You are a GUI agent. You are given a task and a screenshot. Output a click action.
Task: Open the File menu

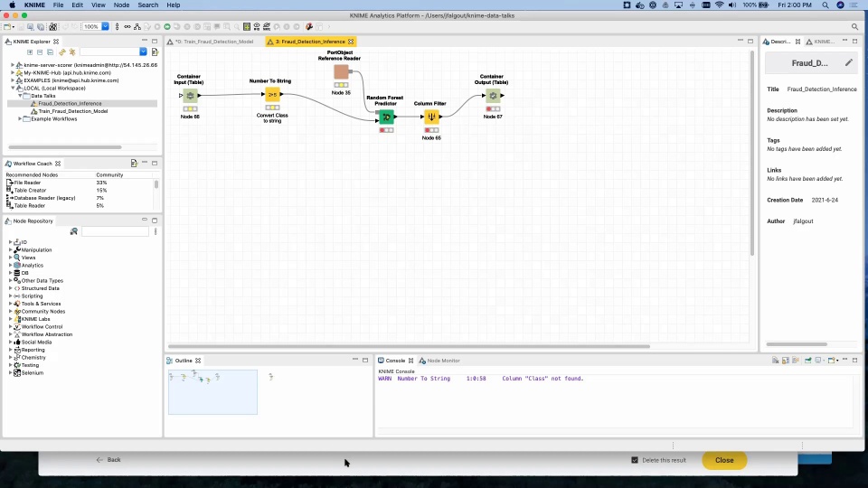58,5
